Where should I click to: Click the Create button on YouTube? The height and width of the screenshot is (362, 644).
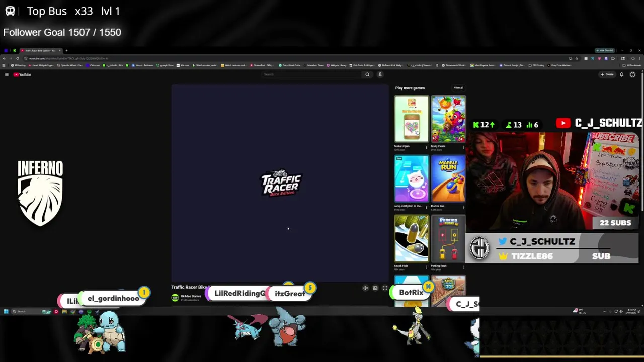click(x=607, y=74)
